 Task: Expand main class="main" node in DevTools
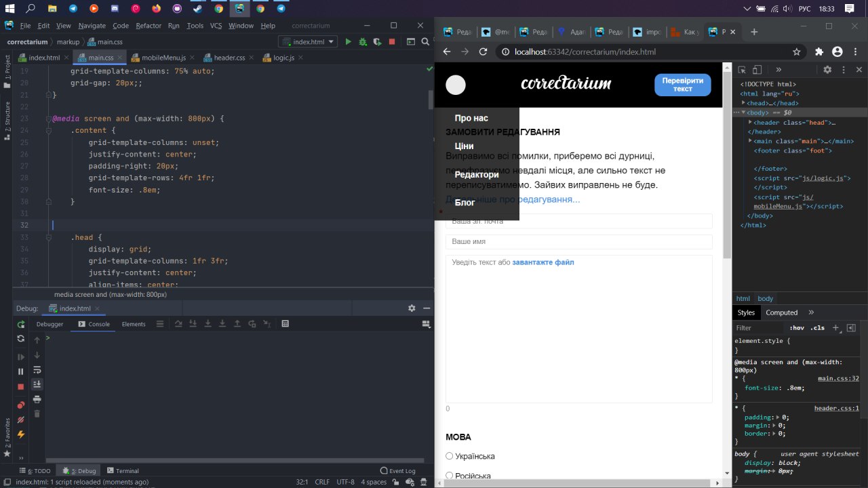click(x=750, y=141)
